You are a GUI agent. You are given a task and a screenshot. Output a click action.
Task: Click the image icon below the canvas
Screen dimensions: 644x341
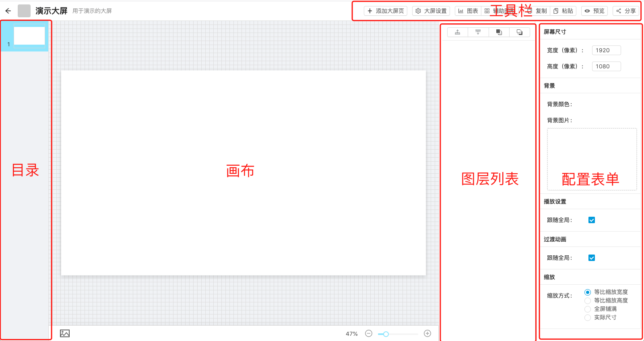tap(65, 333)
